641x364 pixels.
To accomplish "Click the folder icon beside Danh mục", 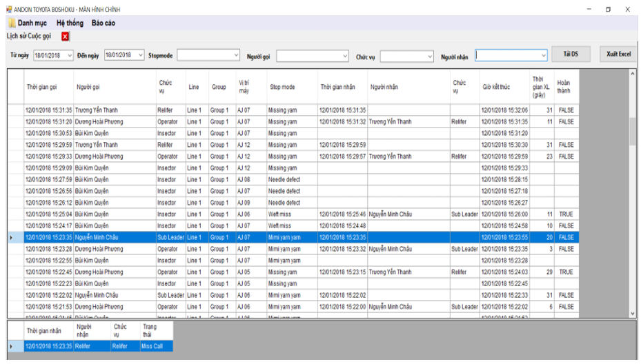I will tap(12, 23).
